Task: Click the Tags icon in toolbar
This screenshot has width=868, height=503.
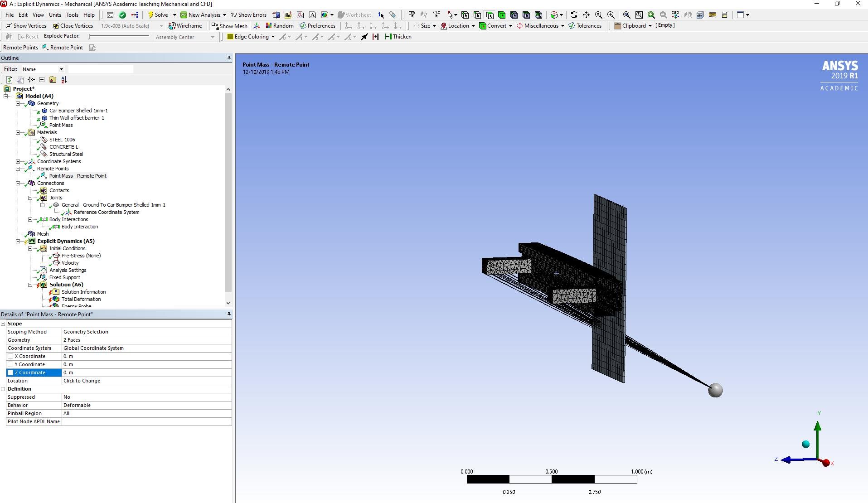Action: tap(393, 15)
